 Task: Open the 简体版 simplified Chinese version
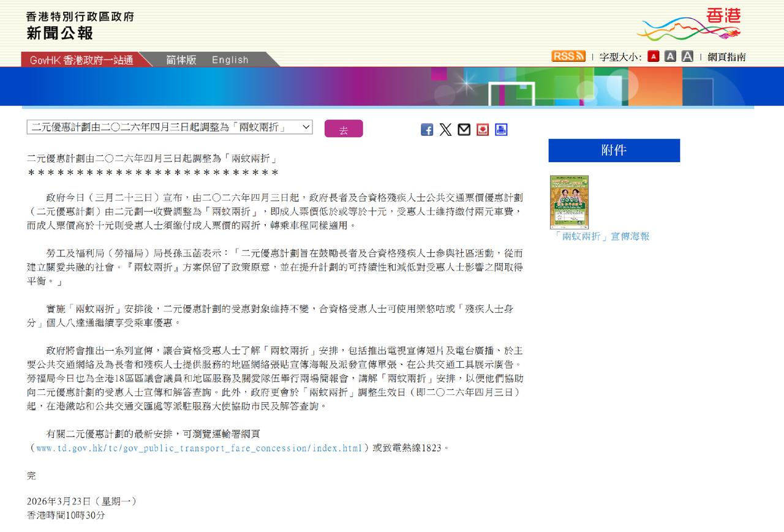179,59
